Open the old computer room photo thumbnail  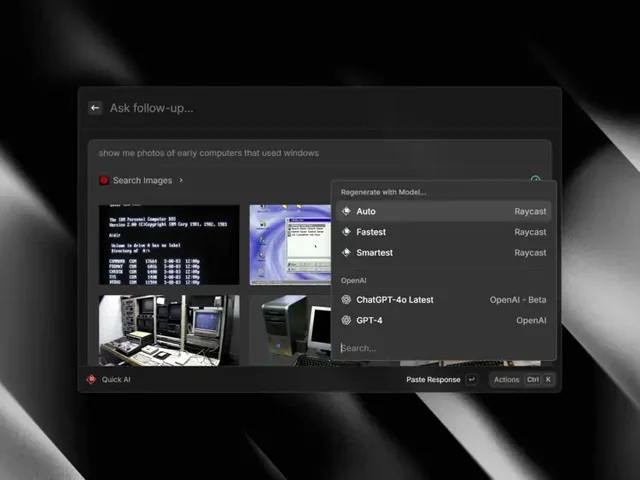169,330
